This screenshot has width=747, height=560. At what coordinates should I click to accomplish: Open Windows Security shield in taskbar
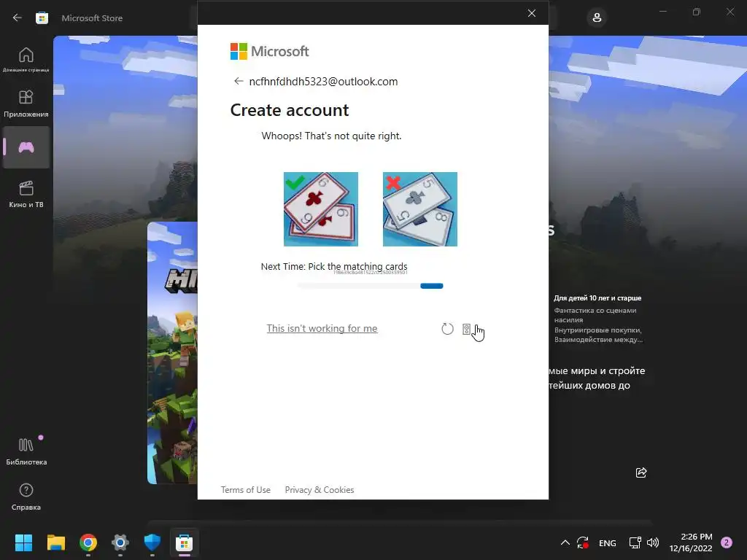pyautogui.click(x=152, y=542)
